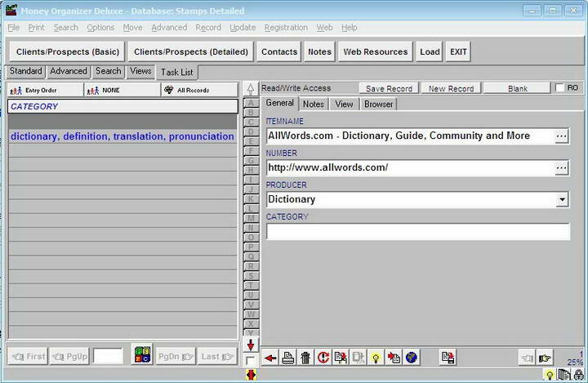588x383 pixels.
Task: Click the grayed-out document icon in toolbar
Action: (x=359, y=358)
